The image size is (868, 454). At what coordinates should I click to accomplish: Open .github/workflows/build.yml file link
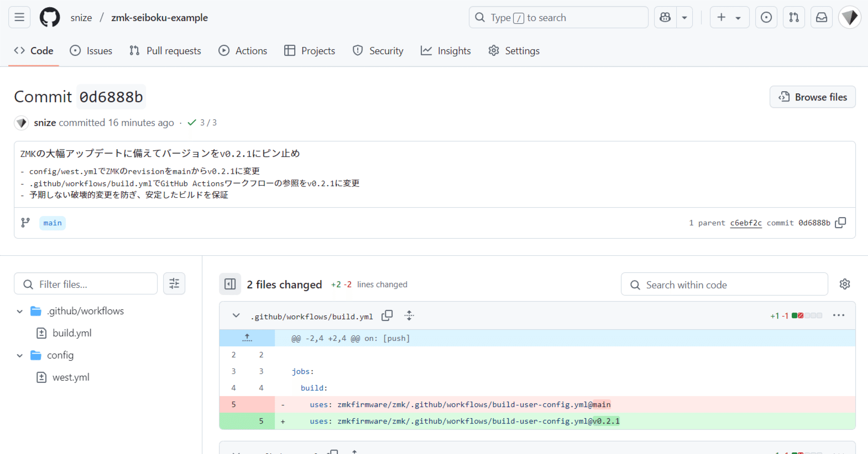pyautogui.click(x=312, y=316)
